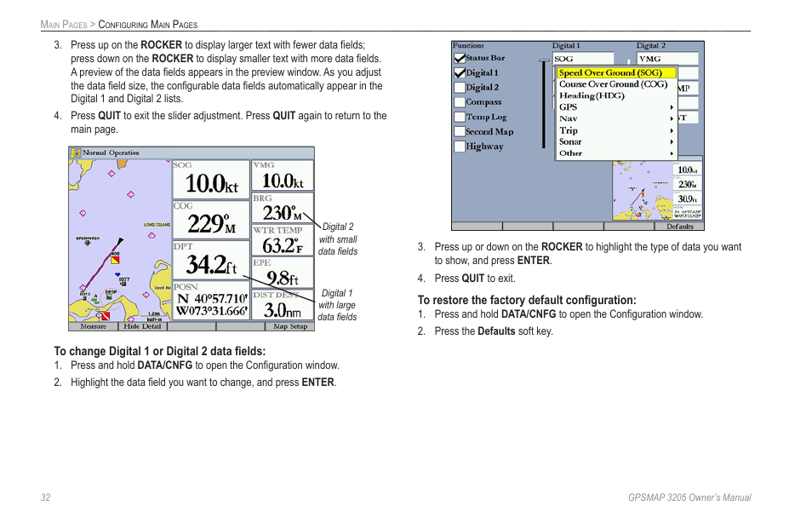Expand the GPS submenu arrow
The image size is (812, 529).
[672, 107]
